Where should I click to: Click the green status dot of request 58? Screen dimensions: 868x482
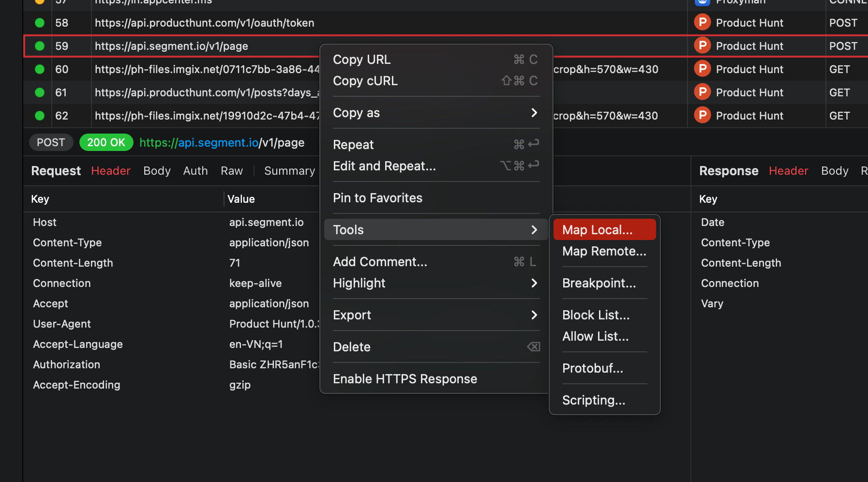click(x=40, y=23)
